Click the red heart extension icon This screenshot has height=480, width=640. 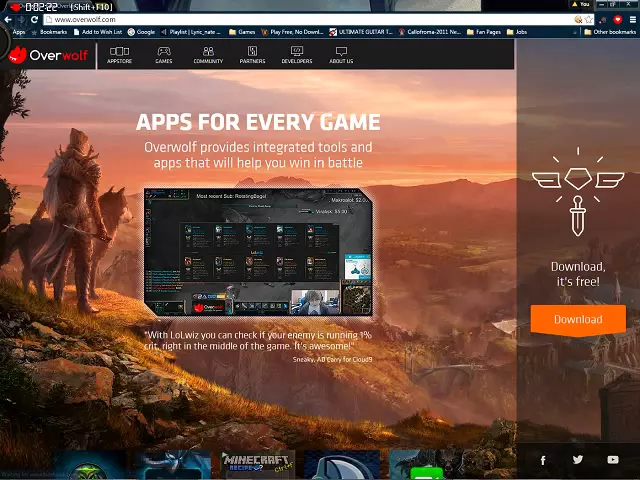click(618, 19)
